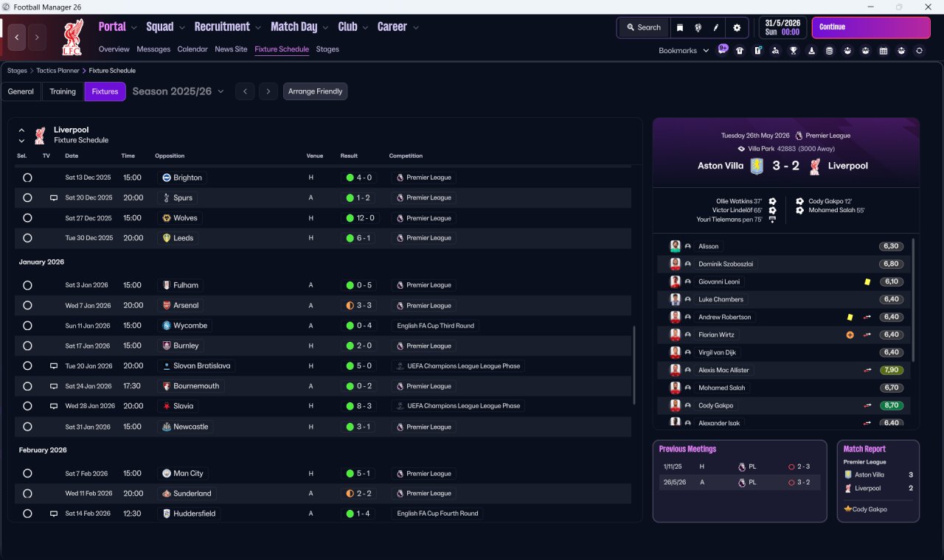Viewport: 944px width, 560px height.
Task: Click the 12 - 0 Wolves result
Action: pyautogui.click(x=360, y=218)
